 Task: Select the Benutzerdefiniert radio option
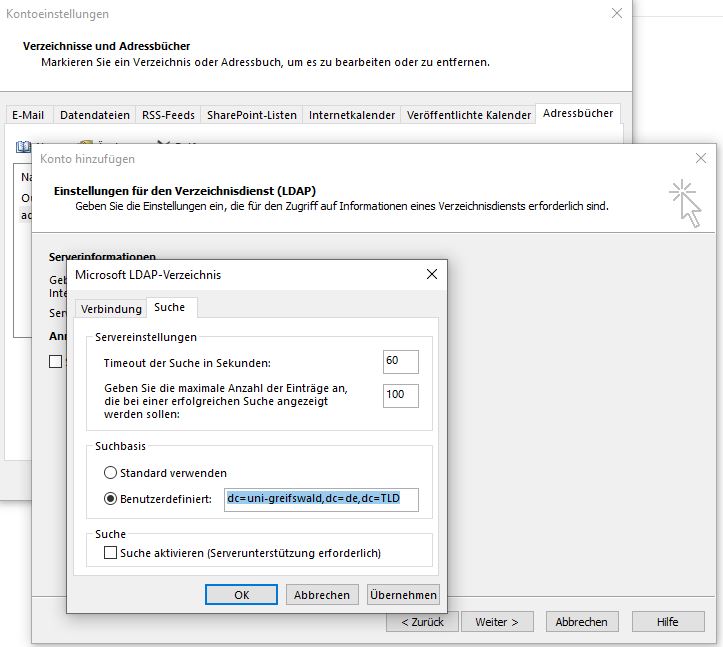pos(110,498)
